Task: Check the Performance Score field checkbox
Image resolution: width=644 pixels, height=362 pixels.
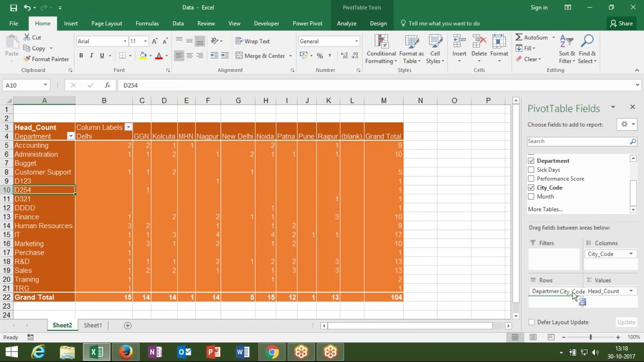Action: (x=531, y=179)
